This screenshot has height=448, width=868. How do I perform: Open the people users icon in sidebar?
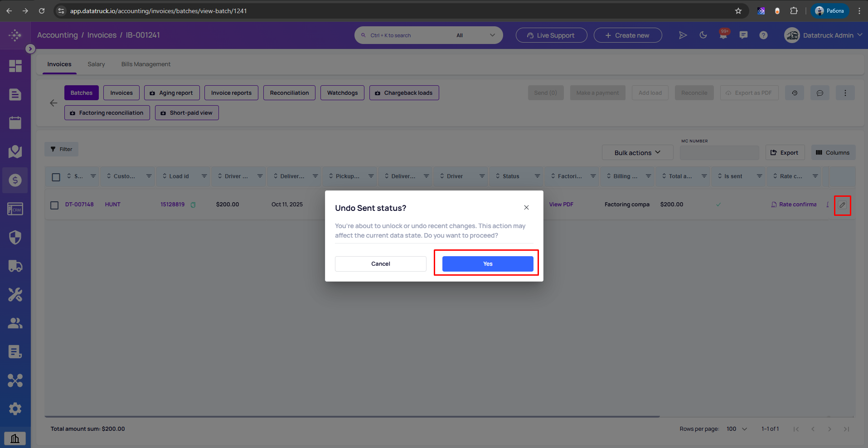click(15, 323)
